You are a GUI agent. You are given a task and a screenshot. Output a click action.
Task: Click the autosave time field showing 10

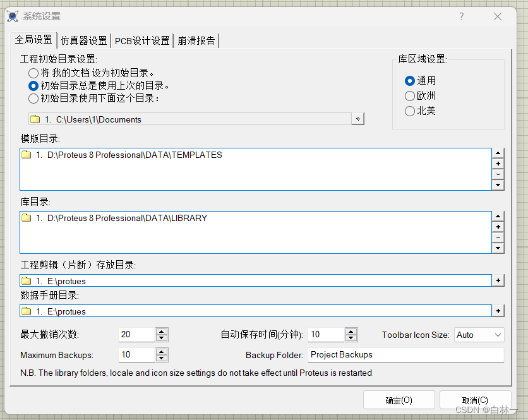[x=326, y=335]
